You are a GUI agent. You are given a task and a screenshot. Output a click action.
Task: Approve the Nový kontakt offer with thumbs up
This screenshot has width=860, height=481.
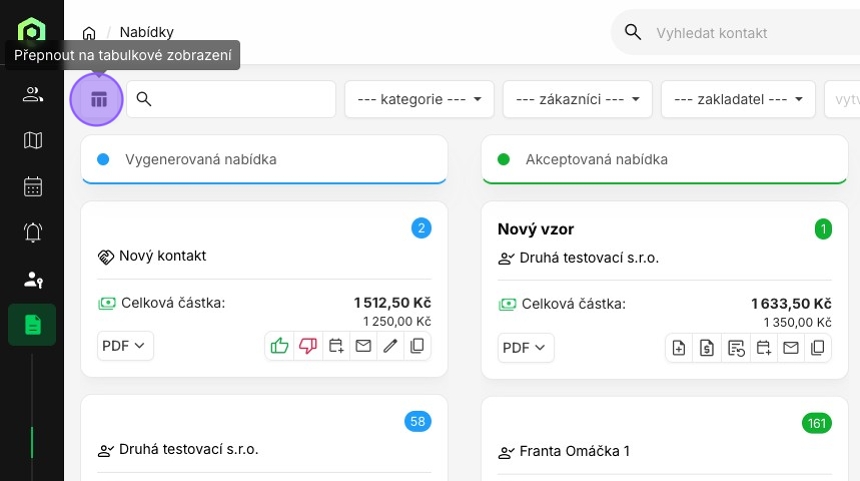279,347
